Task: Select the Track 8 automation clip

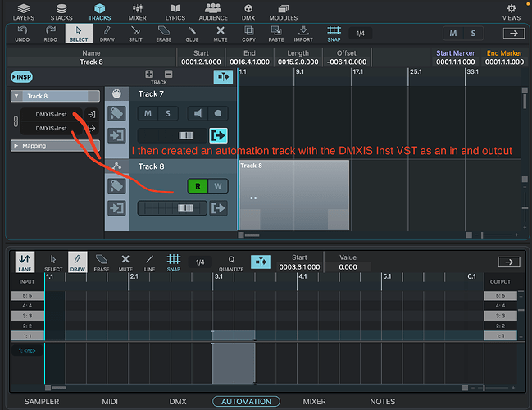Action: click(x=294, y=195)
